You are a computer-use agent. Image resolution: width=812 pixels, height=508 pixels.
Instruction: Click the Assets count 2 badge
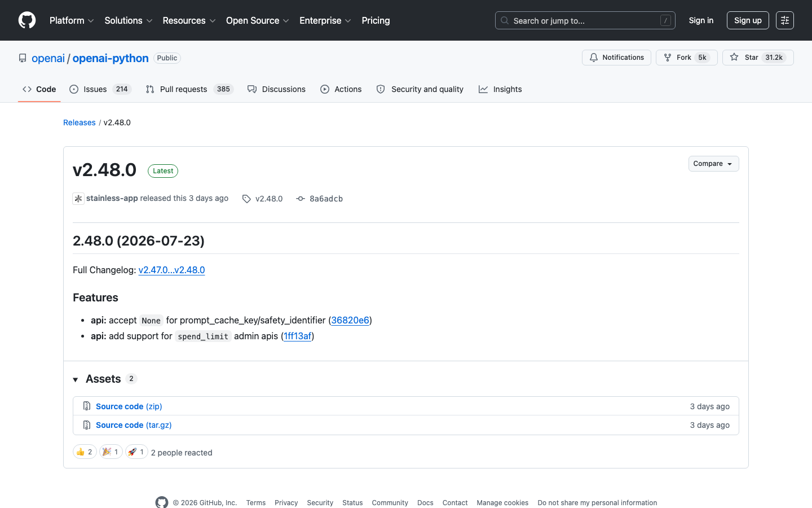click(131, 379)
